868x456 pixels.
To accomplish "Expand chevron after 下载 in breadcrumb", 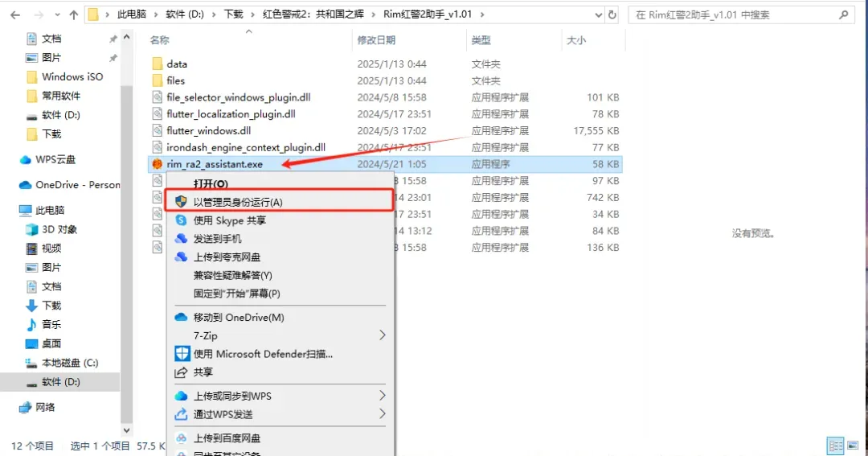I will click(253, 14).
